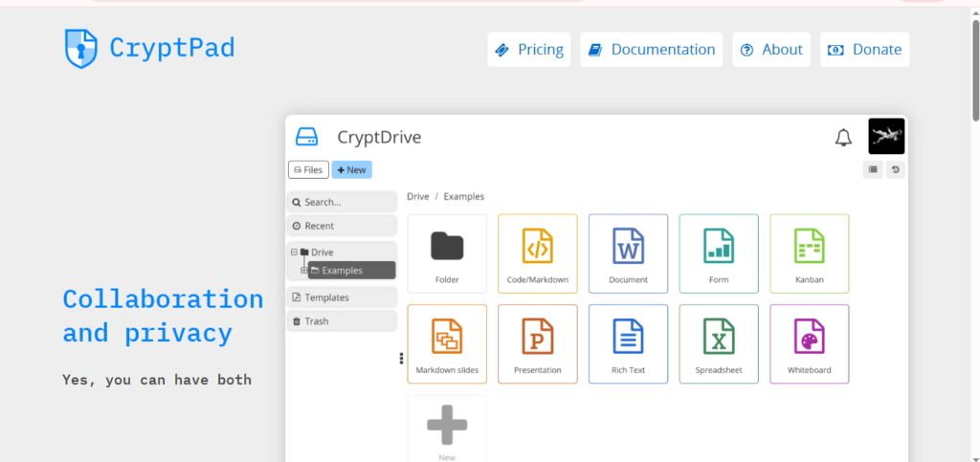Click the CryptPad title text
This screenshot has width=980, height=462.
coord(172,48)
